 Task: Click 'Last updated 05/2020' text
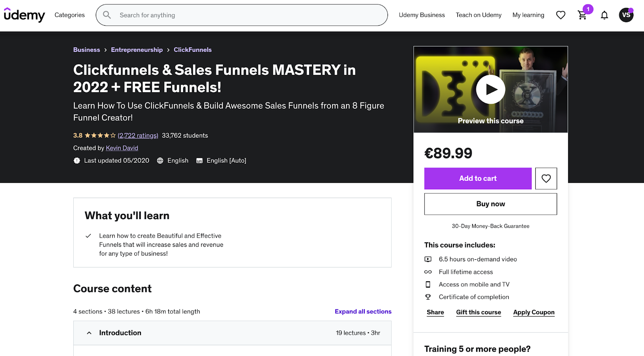[x=117, y=160]
